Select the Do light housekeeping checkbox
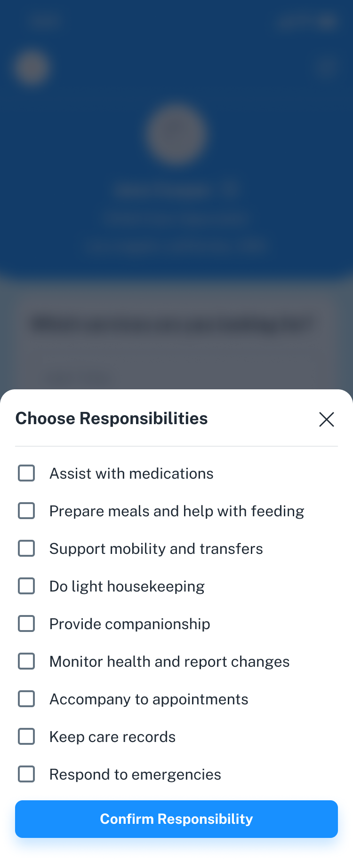Viewport: 353px width, 868px height. 26,586
